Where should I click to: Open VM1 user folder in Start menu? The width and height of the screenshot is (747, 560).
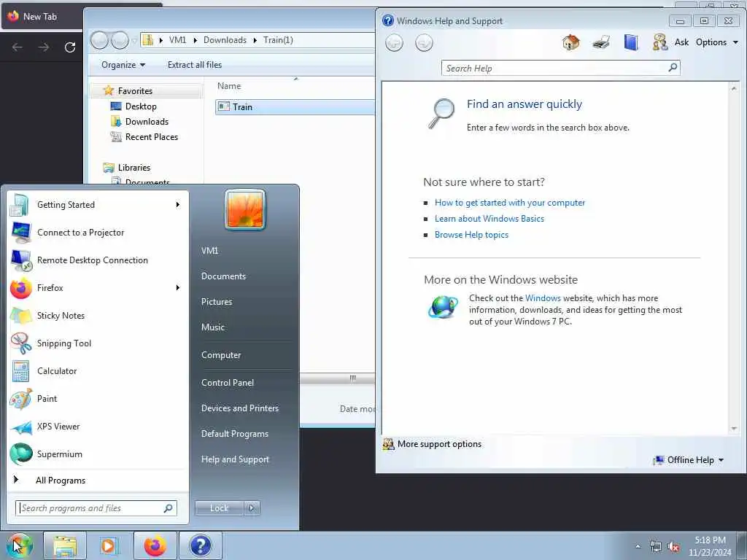tap(209, 251)
